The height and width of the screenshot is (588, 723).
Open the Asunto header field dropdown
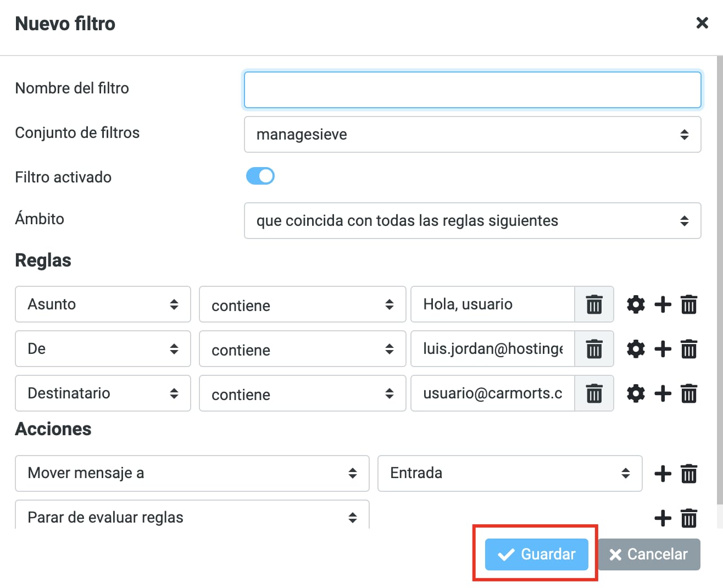(103, 304)
